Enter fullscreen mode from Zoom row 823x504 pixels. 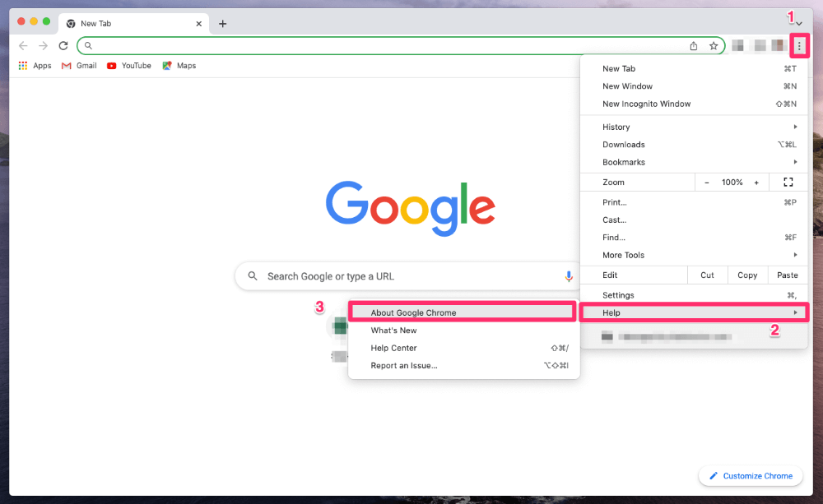point(788,182)
